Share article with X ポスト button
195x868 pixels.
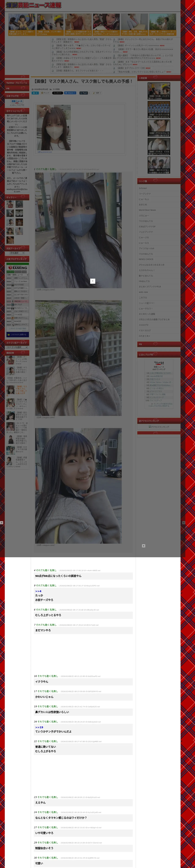[57, 93]
